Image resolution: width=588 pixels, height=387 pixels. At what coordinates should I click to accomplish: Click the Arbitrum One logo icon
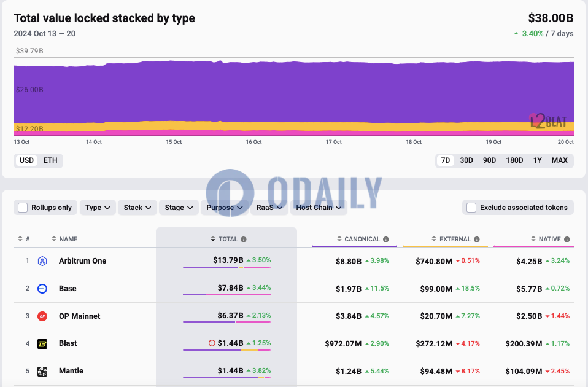[x=42, y=261]
